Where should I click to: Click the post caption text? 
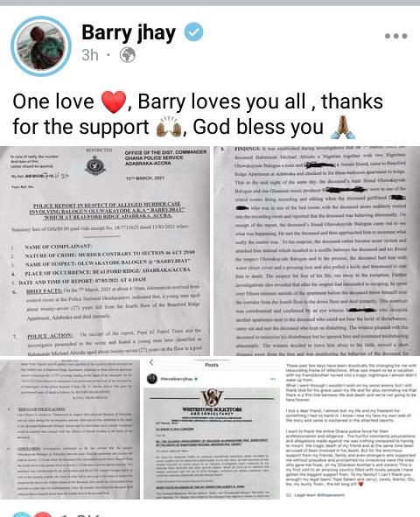[x=198, y=114]
